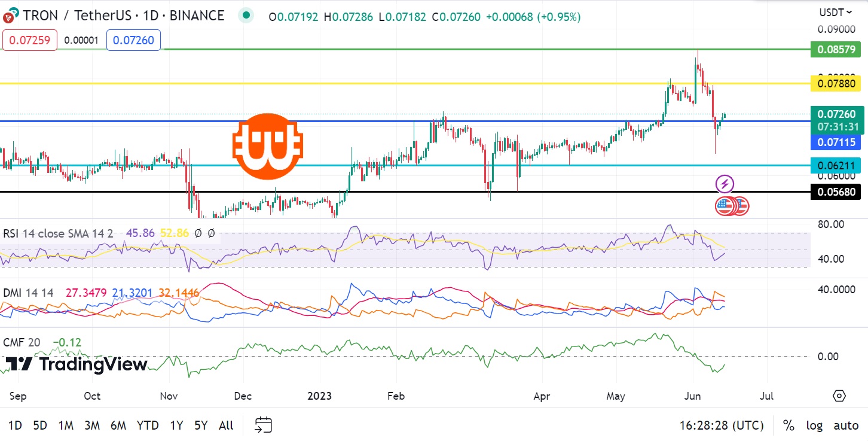Click the black 0.05680 price label
Image resolution: width=868 pixels, height=441 pixels.
coord(836,192)
